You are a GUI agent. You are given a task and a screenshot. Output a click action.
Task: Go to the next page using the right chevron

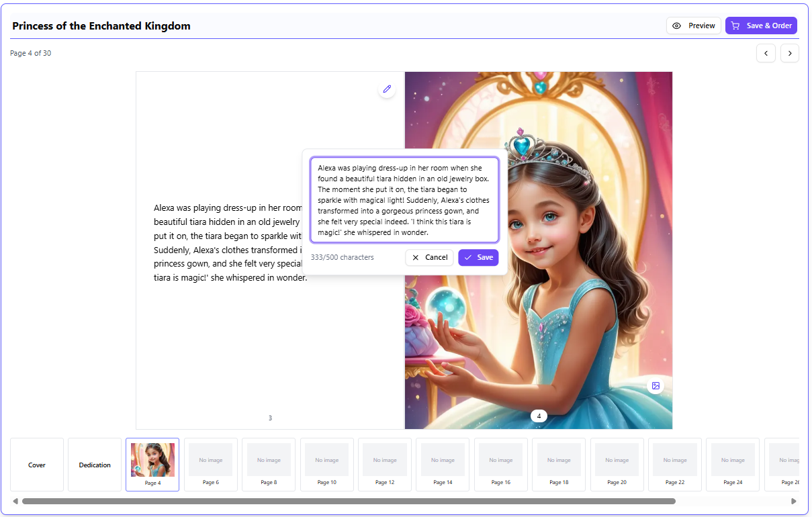pos(789,53)
